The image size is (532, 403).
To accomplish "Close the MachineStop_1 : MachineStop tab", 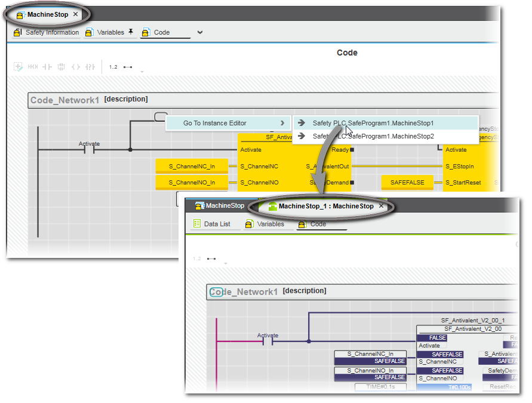I will [x=382, y=207].
